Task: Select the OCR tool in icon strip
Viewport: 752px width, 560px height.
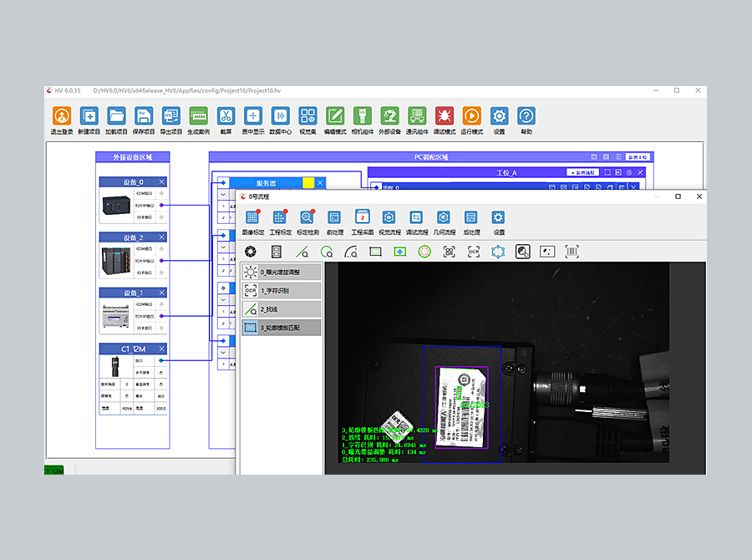Action: (x=474, y=251)
